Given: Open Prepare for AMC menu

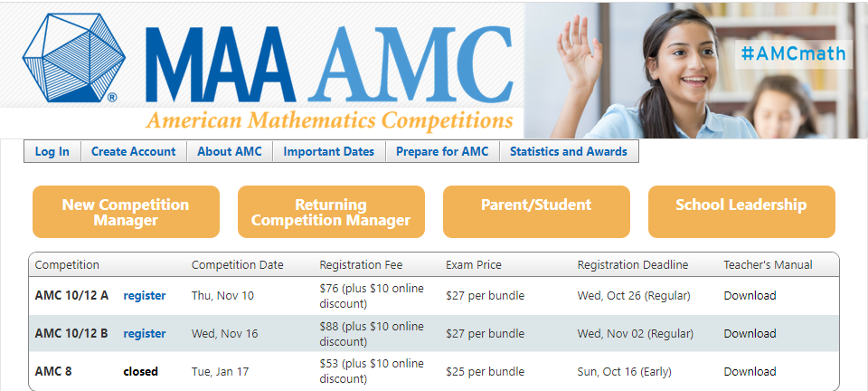Looking at the screenshot, I should point(442,151).
